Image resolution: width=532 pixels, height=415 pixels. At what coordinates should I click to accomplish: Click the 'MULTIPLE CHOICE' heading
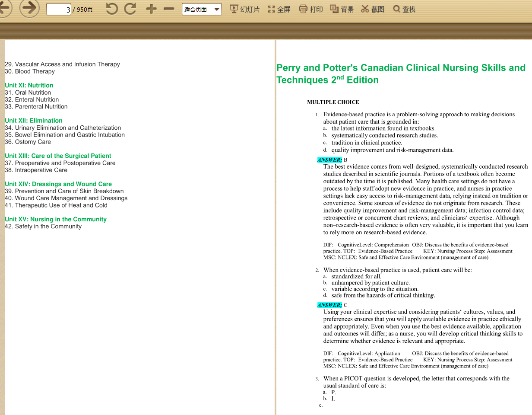pos(333,102)
